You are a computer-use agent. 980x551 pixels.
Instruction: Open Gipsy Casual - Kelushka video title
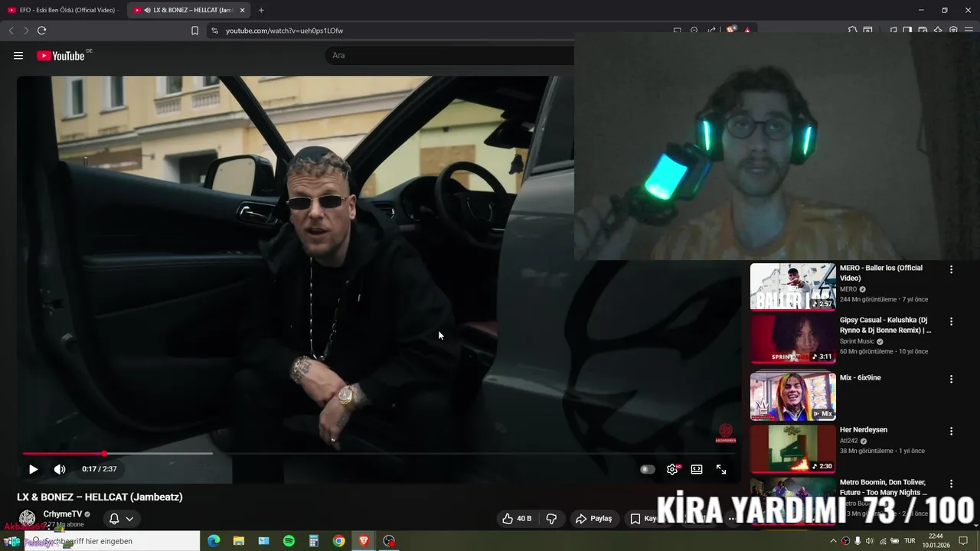(x=885, y=325)
